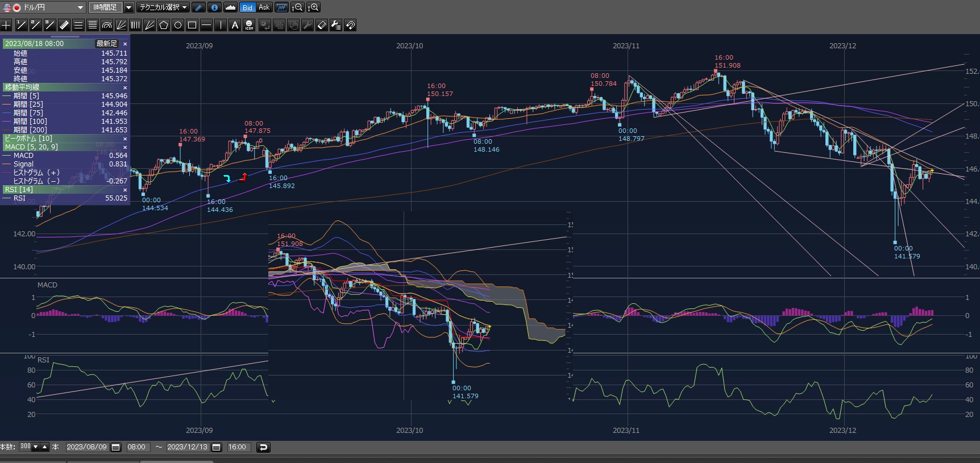Switch price display to Bid
Screen dimensions: 980x463
[x=247, y=7]
